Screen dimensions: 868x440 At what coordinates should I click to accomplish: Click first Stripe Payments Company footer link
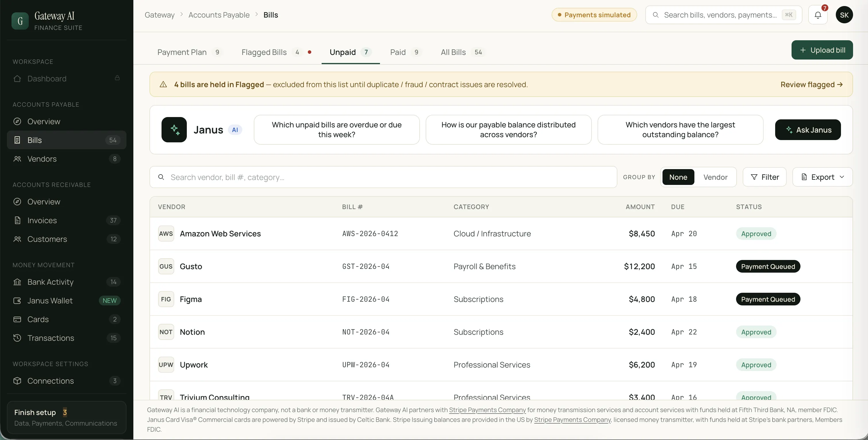[x=487, y=410]
